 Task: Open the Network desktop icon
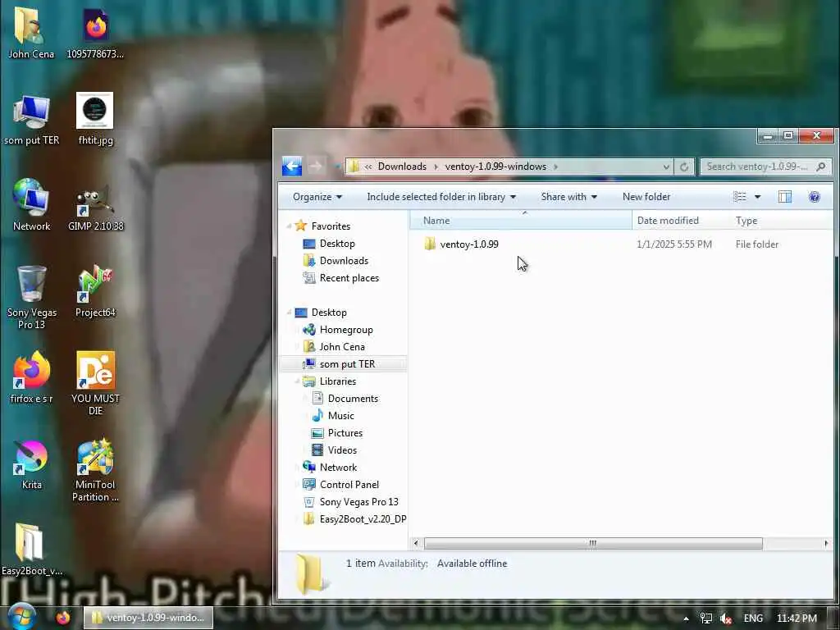click(x=31, y=204)
